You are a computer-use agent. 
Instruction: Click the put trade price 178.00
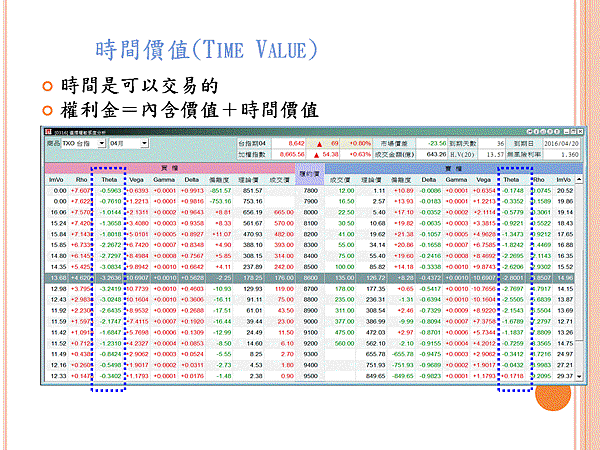tap(344, 289)
